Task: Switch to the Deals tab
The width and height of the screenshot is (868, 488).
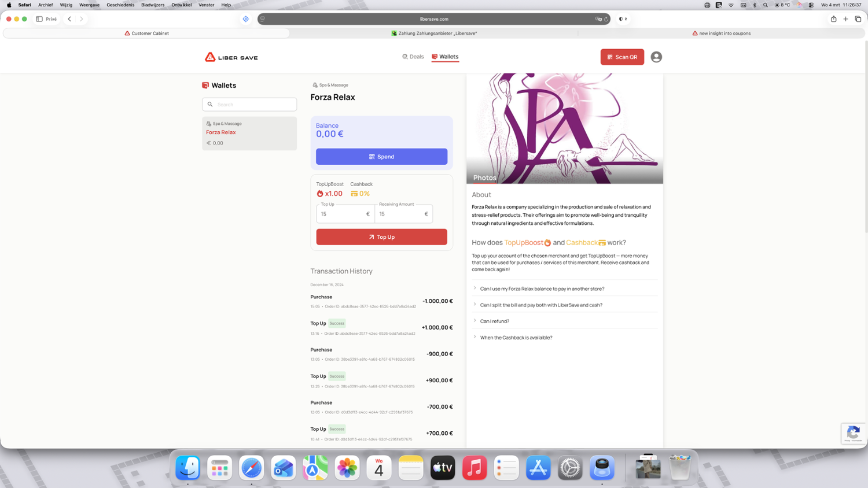Action: pyautogui.click(x=413, y=57)
